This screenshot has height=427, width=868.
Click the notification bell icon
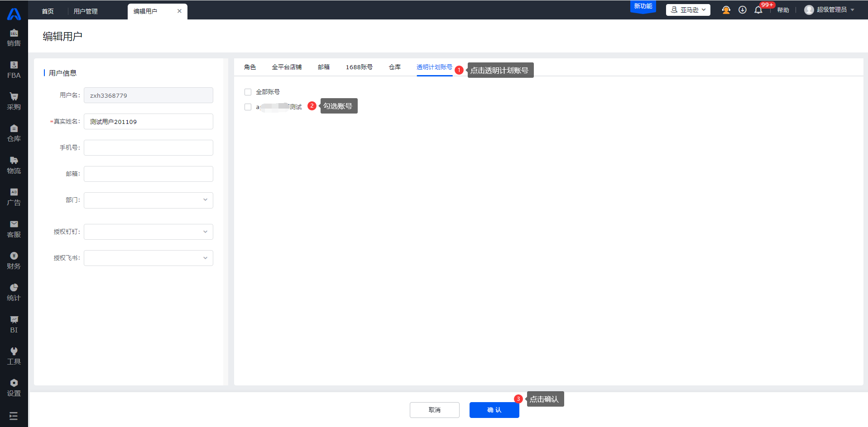click(758, 10)
